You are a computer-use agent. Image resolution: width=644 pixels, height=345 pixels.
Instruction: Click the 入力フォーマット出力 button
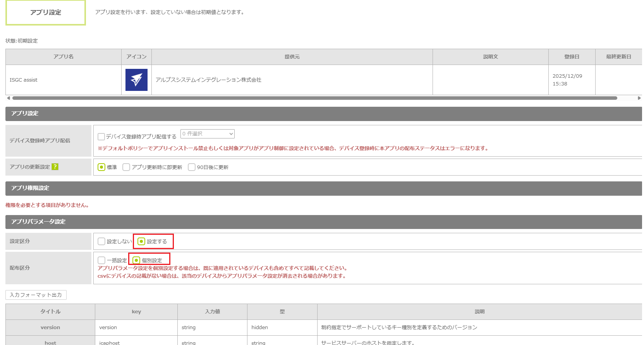tap(36, 295)
